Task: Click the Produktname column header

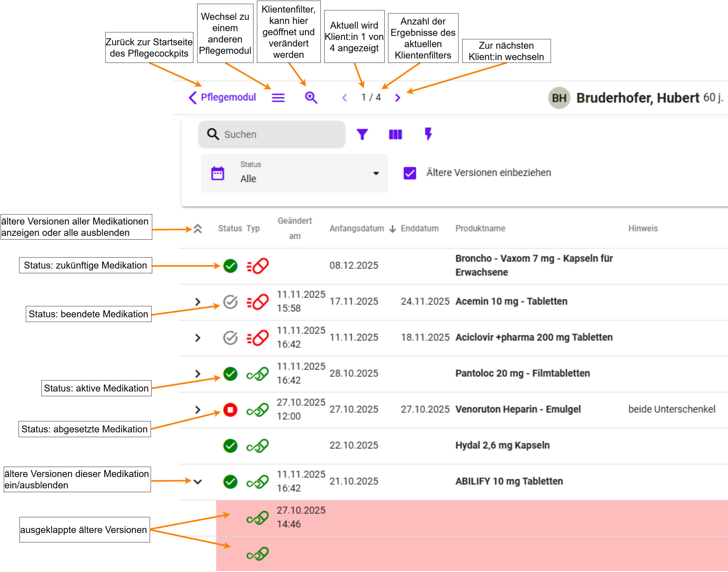Action: [x=480, y=229]
